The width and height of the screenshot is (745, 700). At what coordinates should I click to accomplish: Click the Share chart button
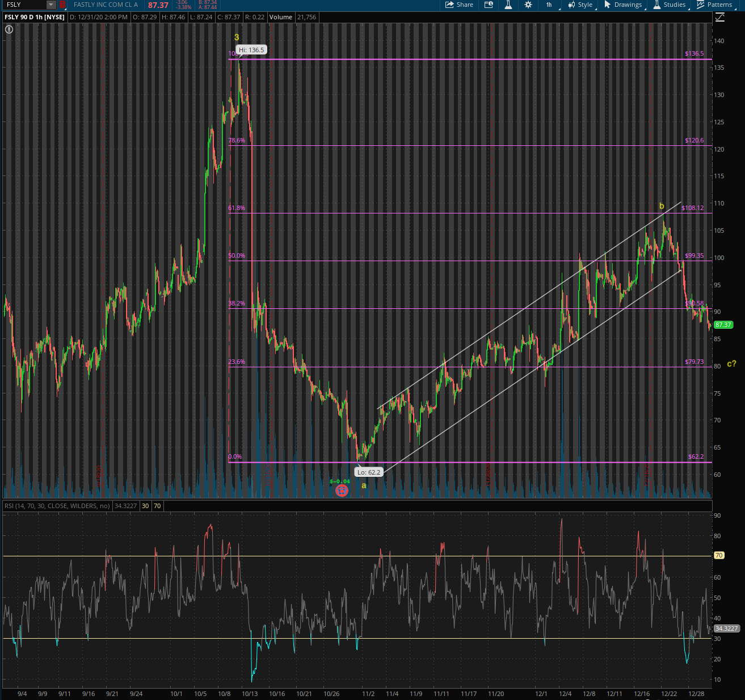point(459,5)
